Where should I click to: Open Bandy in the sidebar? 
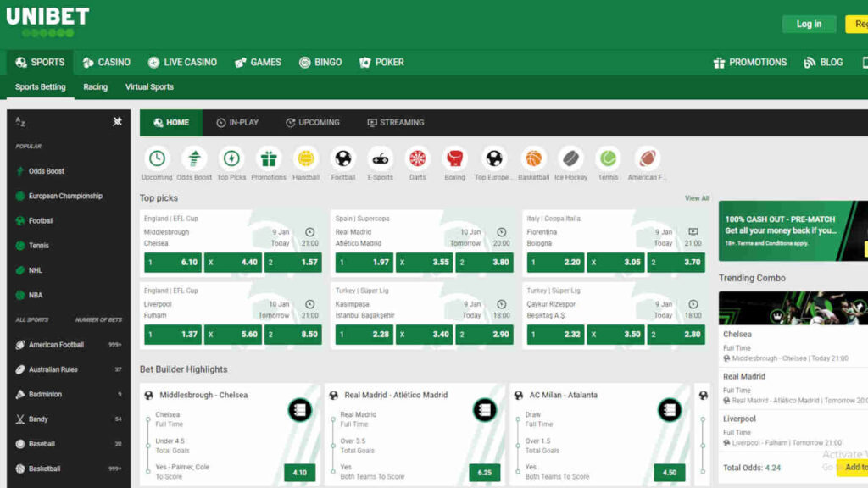tap(69, 419)
